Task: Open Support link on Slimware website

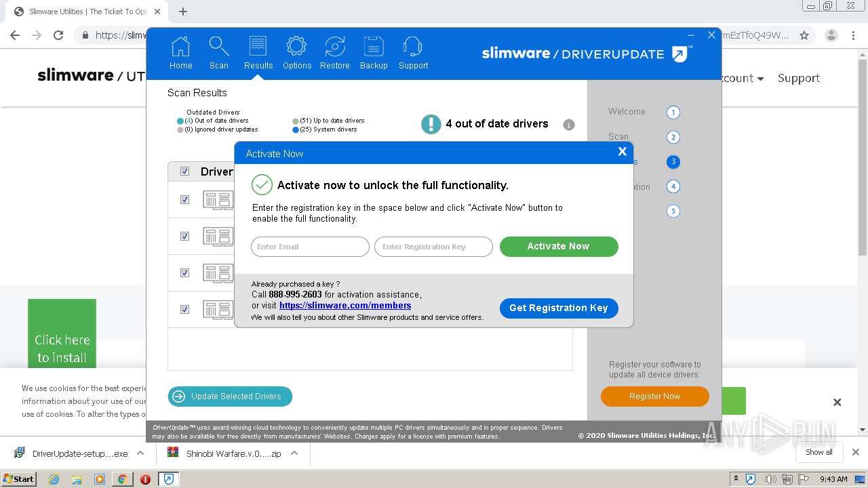Action: 798,78
